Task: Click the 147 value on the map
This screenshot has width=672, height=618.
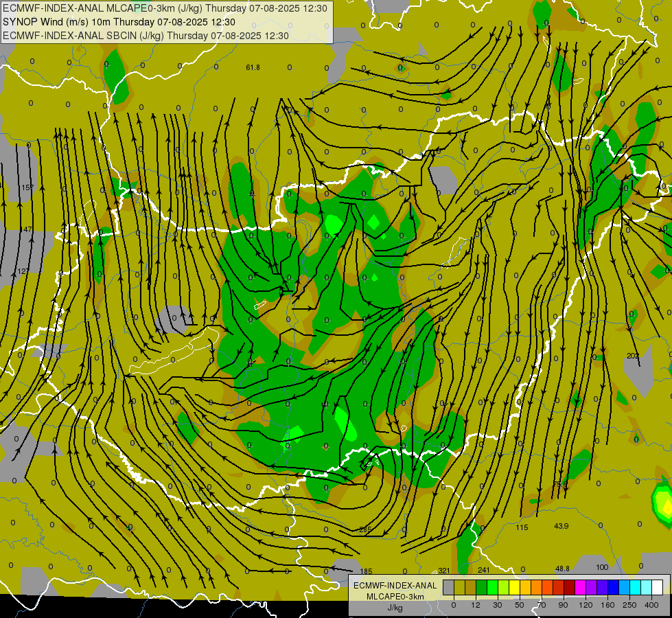Action: [x=27, y=229]
